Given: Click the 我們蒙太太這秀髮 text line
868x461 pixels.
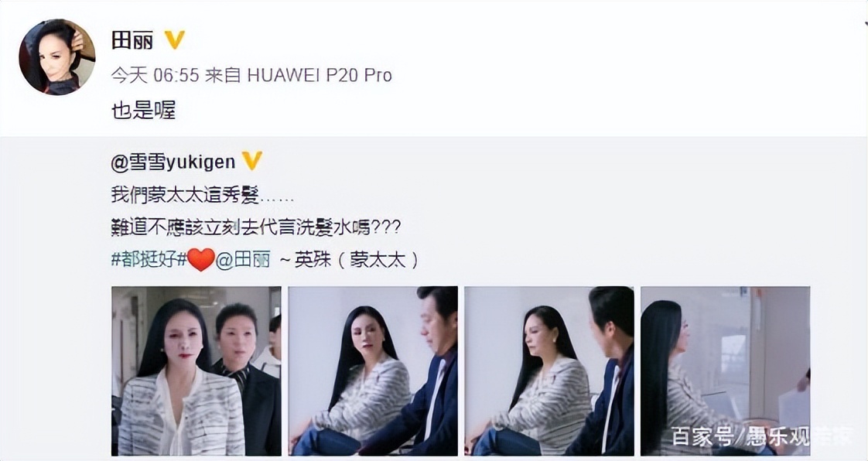Looking at the screenshot, I should 203,195.
